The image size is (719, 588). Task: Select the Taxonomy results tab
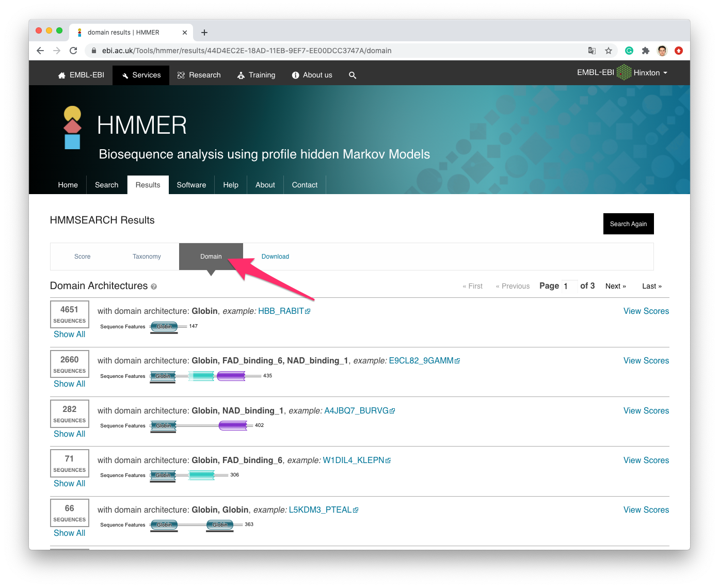pos(147,256)
